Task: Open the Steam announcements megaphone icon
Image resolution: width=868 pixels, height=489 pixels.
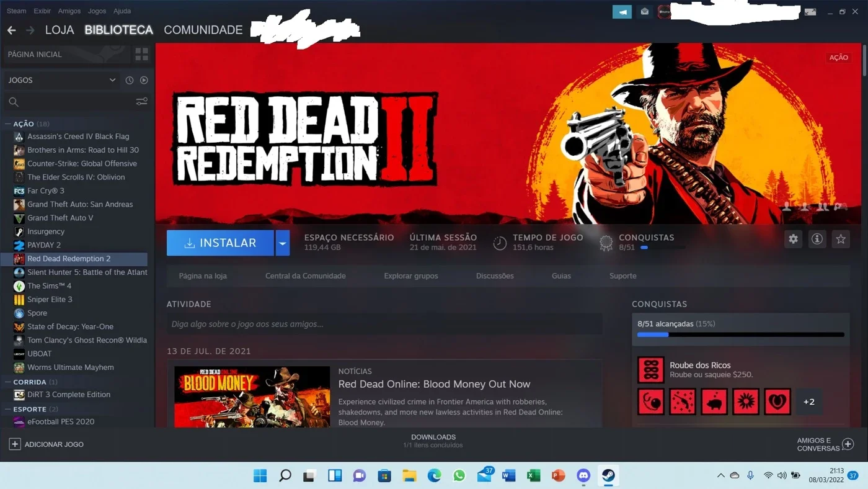Action: (622, 11)
